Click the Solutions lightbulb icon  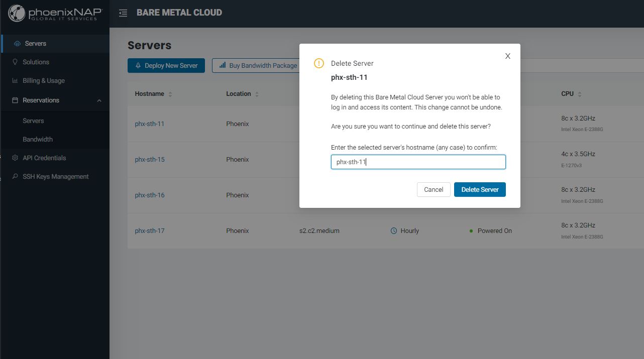15,62
